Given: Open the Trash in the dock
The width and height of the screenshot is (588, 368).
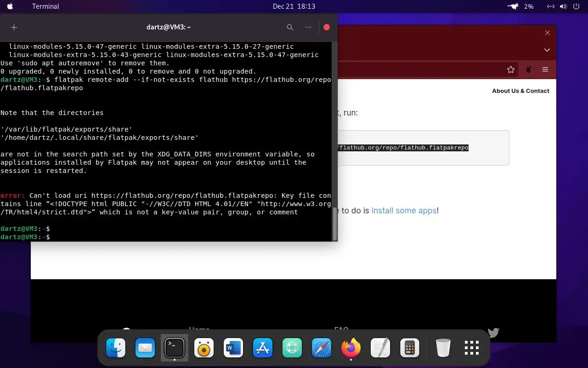Looking at the screenshot, I should [x=443, y=348].
